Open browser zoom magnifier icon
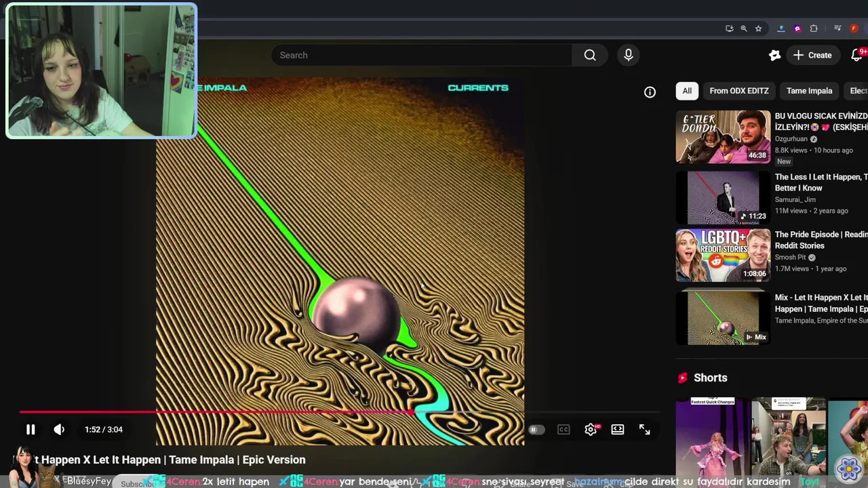This screenshot has width=868, height=488. click(744, 28)
